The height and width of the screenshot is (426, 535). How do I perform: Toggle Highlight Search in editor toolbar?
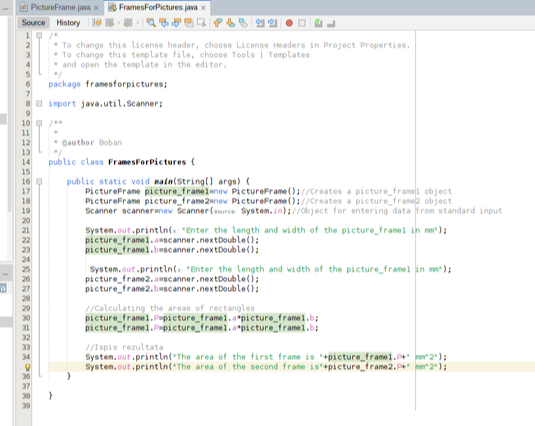(189, 23)
